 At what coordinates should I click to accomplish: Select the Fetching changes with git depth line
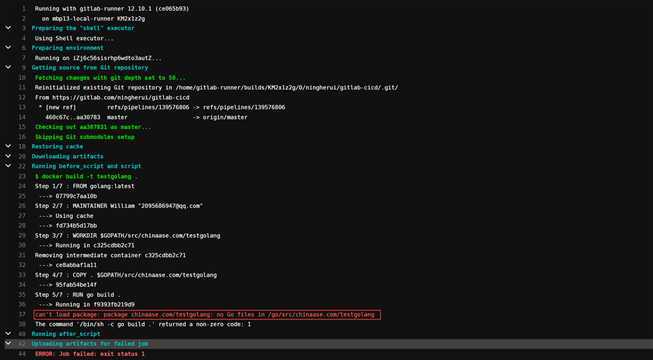[x=110, y=78]
